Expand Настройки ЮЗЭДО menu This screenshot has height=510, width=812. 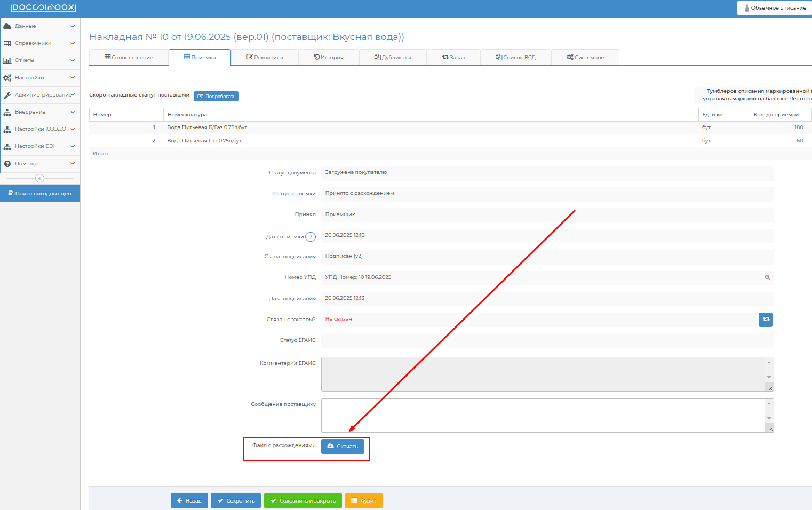39,129
